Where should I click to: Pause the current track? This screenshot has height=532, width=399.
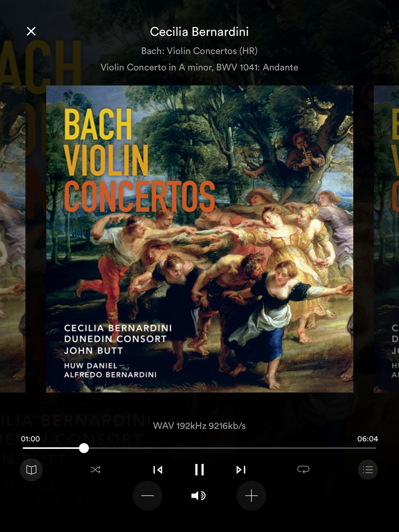pos(199,470)
